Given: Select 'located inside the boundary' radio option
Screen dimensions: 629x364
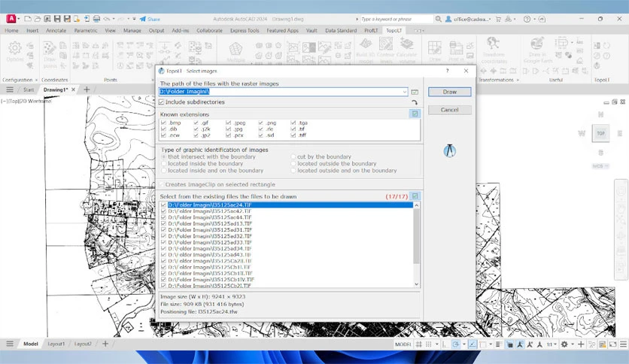Looking at the screenshot, I should [164, 163].
